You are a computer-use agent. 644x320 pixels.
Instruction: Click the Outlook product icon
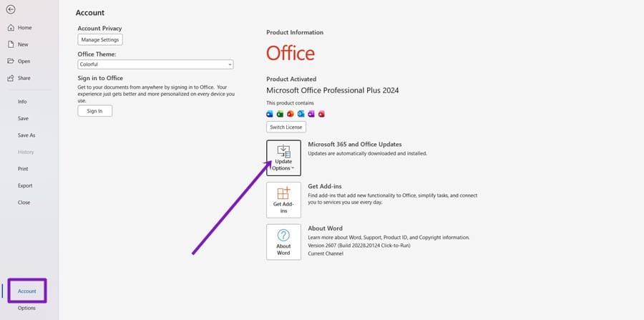coord(301,114)
